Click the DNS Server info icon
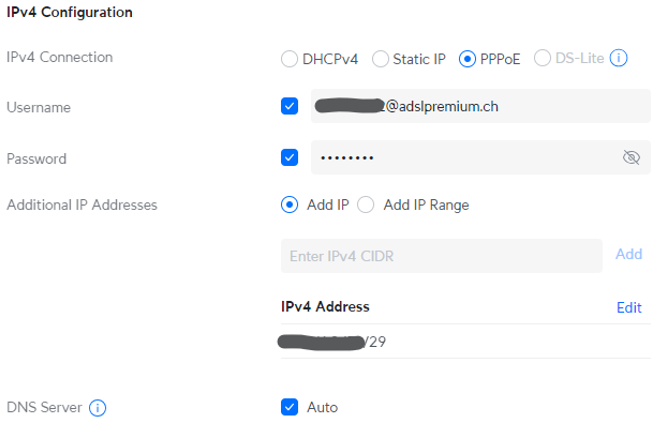667x442 pixels. coord(97,408)
